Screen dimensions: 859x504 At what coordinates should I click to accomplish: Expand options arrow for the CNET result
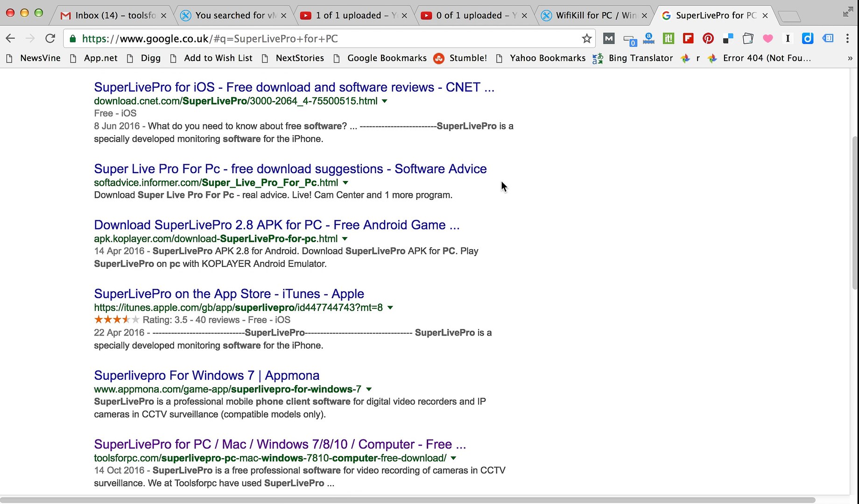pyautogui.click(x=385, y=101)
